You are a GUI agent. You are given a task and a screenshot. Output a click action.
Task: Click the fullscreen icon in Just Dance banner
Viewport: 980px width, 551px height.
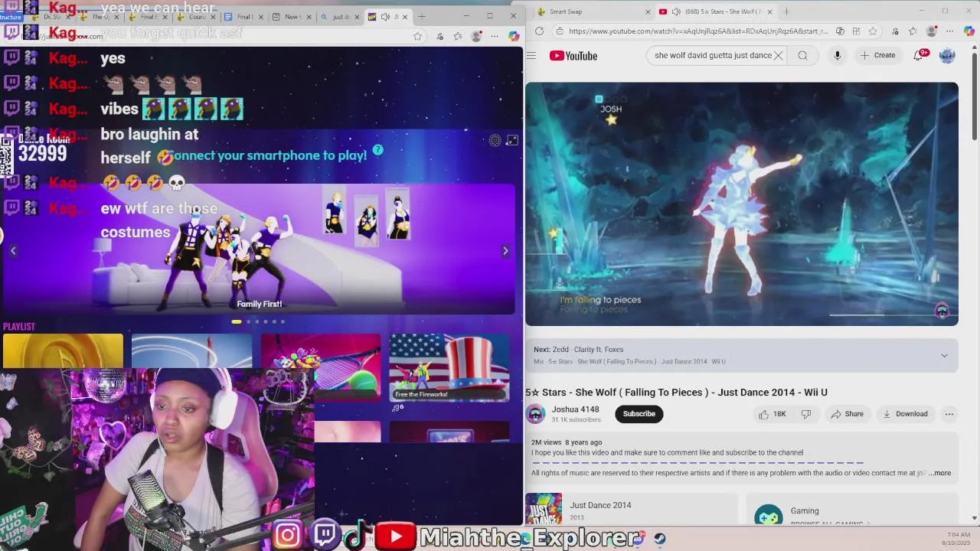[x=512, y=140]
